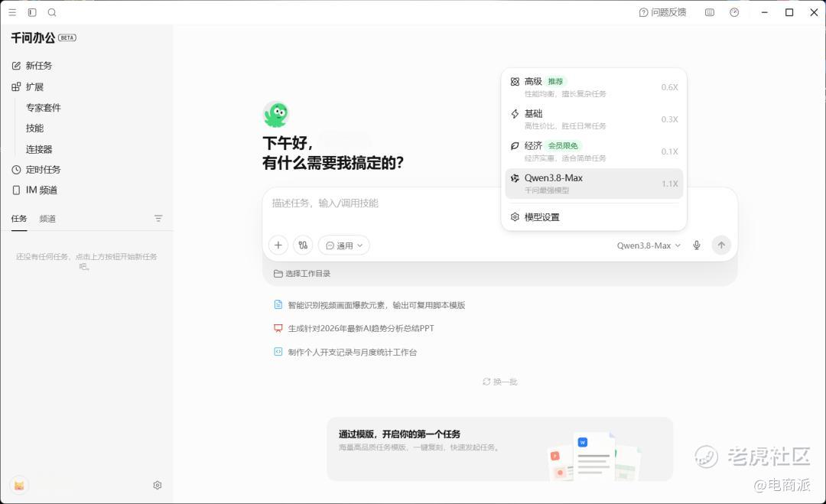Image resolution: width=826 pixels, height=504 pixels.
Task: Click the task list filter icon
Action: point(158,218)
